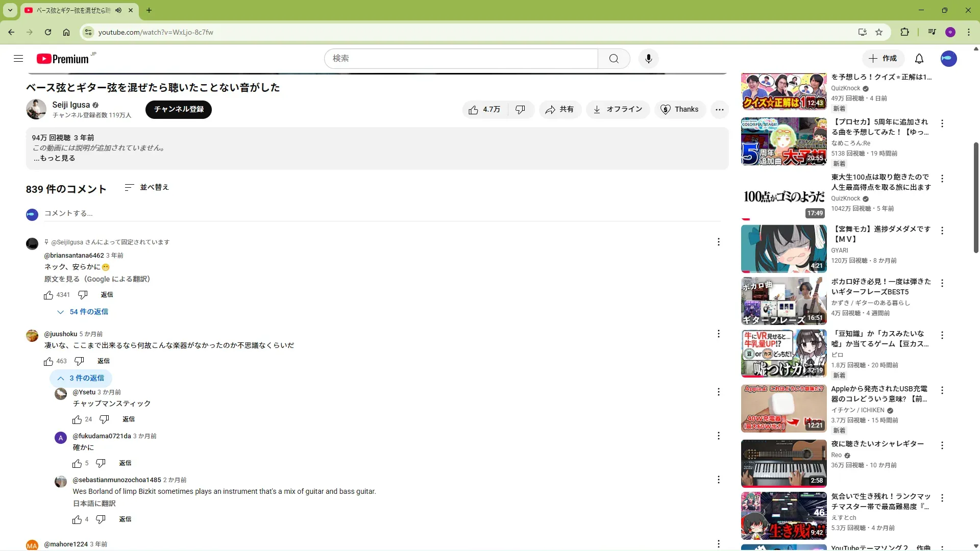Viewport: 980px width, 551px height.
Task: Like the pinned comment by briansantana6462
Action: click(x=48, y=295)
